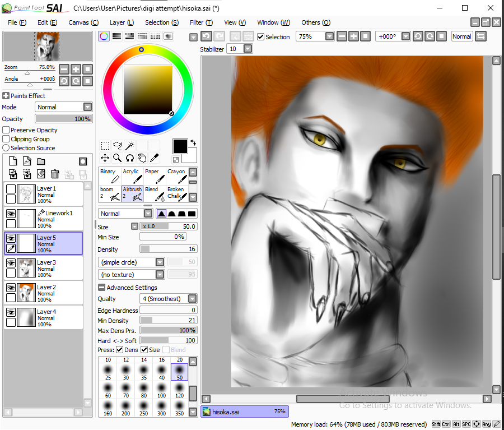Select the Magic Wand tool
The width and height of the screenshot is (504, 430).
point(129,146)
